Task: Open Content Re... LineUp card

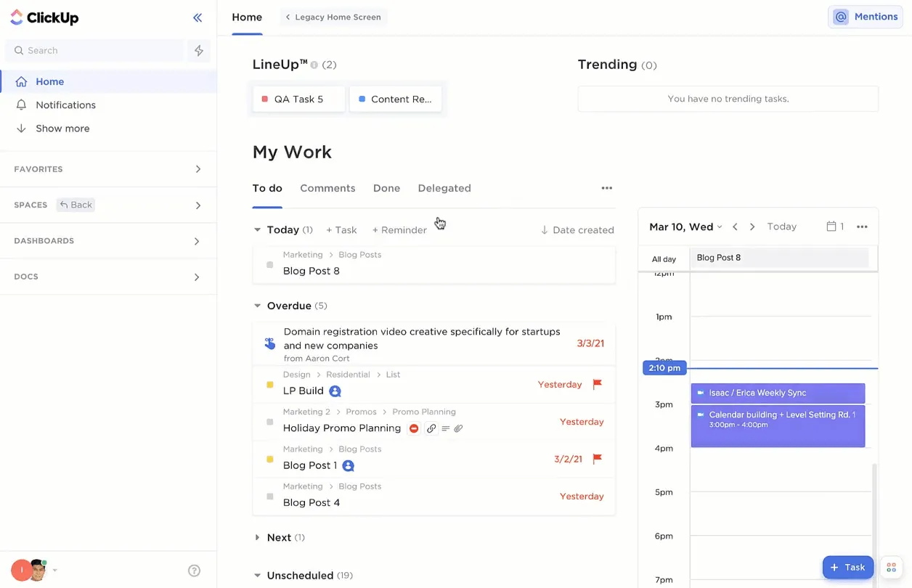Action: pos(396,99)
